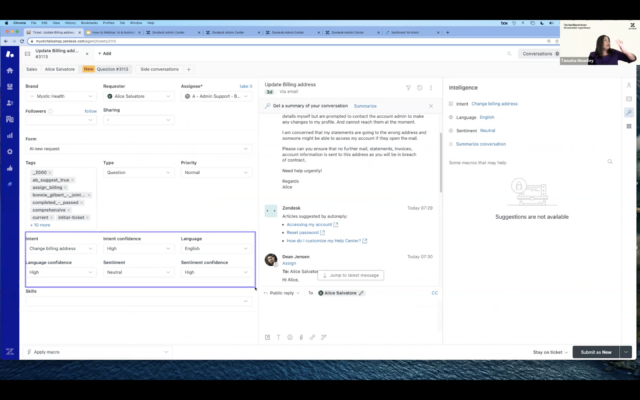Click Jump to latest message button

(351, 275)
